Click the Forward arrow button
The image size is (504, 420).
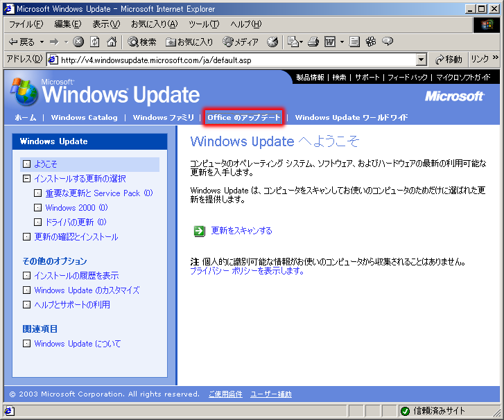[54, 42]
